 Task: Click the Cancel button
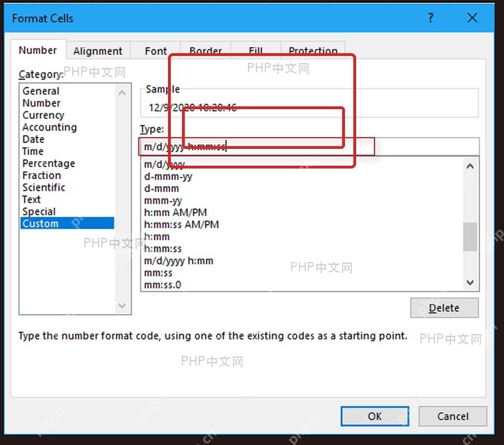[x=452, y=416]
